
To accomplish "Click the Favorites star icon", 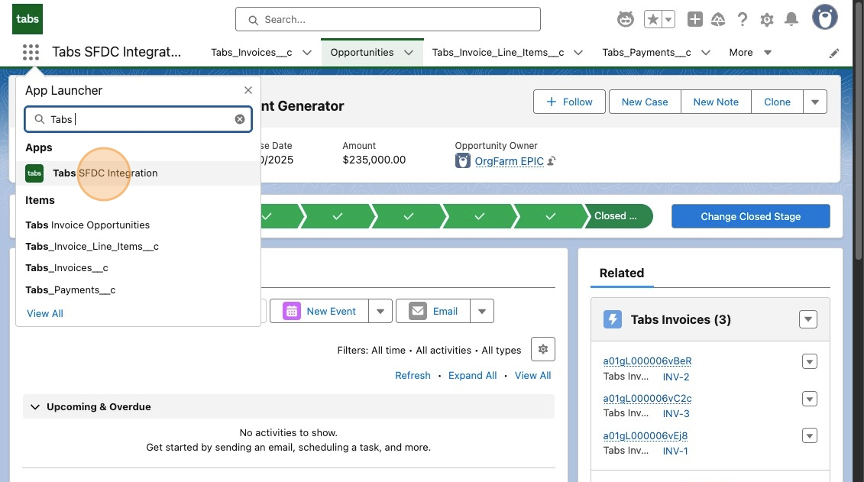I will pyautogui.click(x=653, y=20).
